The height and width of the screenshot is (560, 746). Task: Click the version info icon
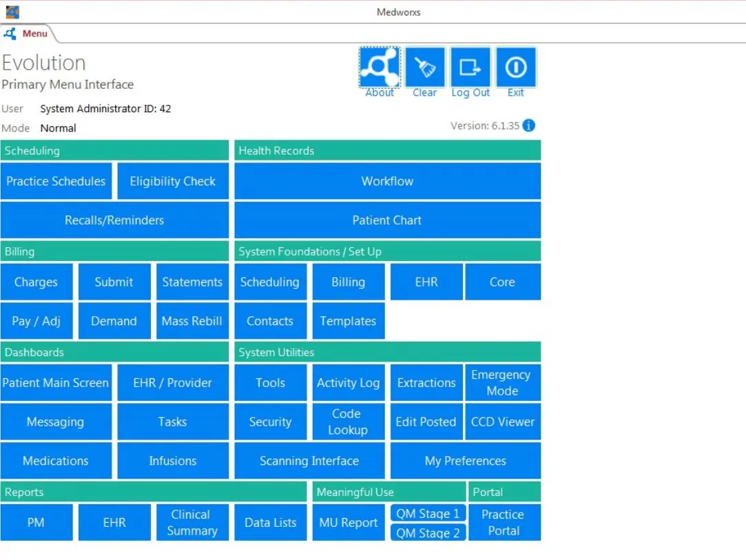[529, 125]
